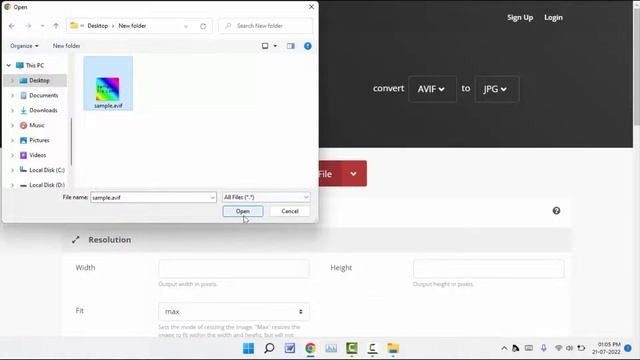Image resolution: width=640 pixels, height=360 pixels.
Task: Click the volume speaker tray icon
Action: [569, 348]
